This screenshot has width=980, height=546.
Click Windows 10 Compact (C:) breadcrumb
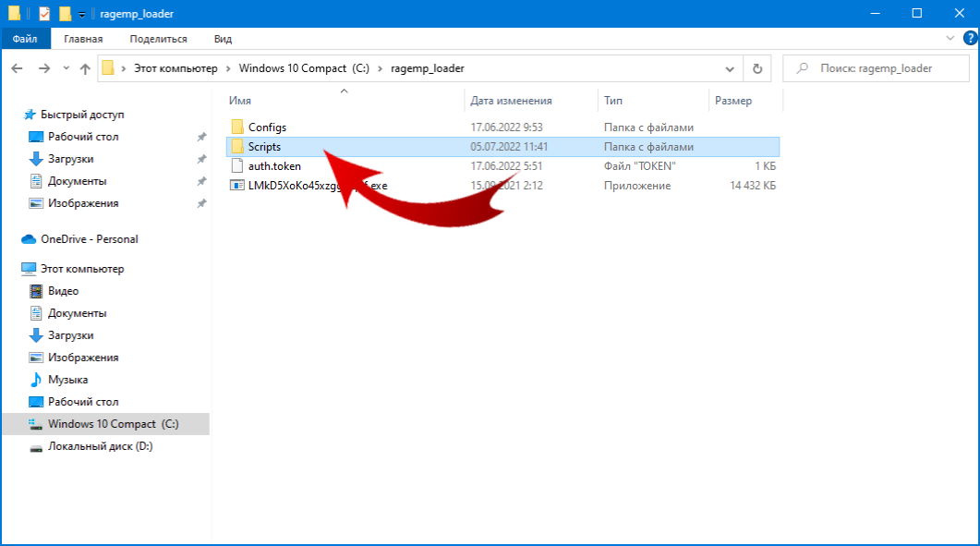coord(304,68)
